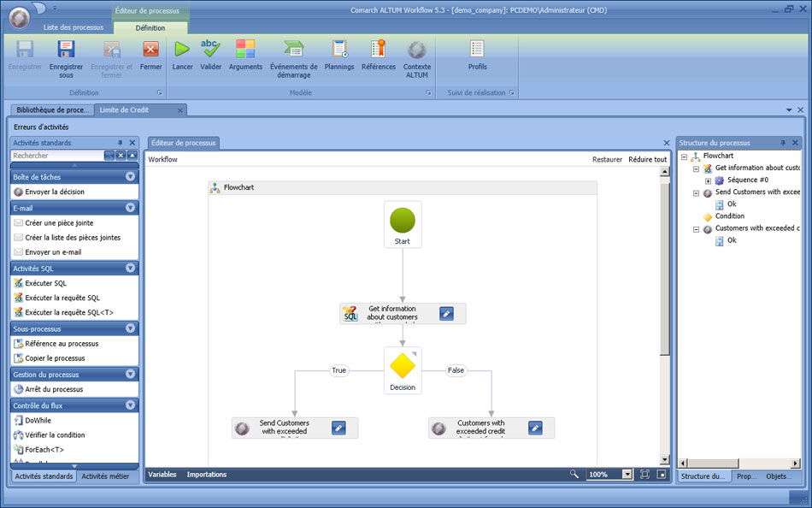Click in the Rechercher search field

(57, 156)
